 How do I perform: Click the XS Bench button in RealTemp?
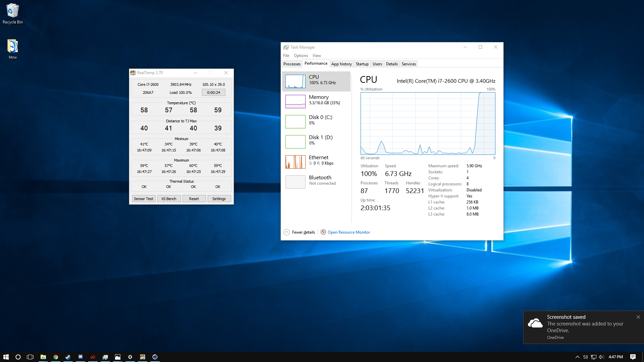[x=168, y=198]
